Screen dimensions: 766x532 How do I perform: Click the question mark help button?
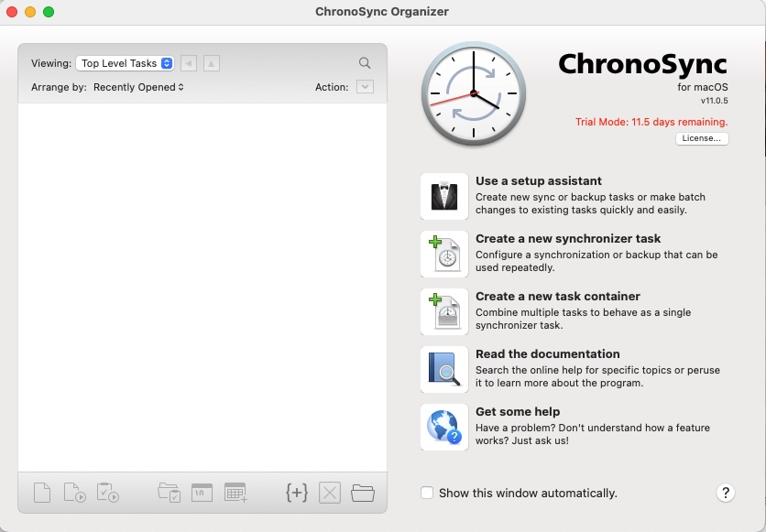tap(726, 493)
